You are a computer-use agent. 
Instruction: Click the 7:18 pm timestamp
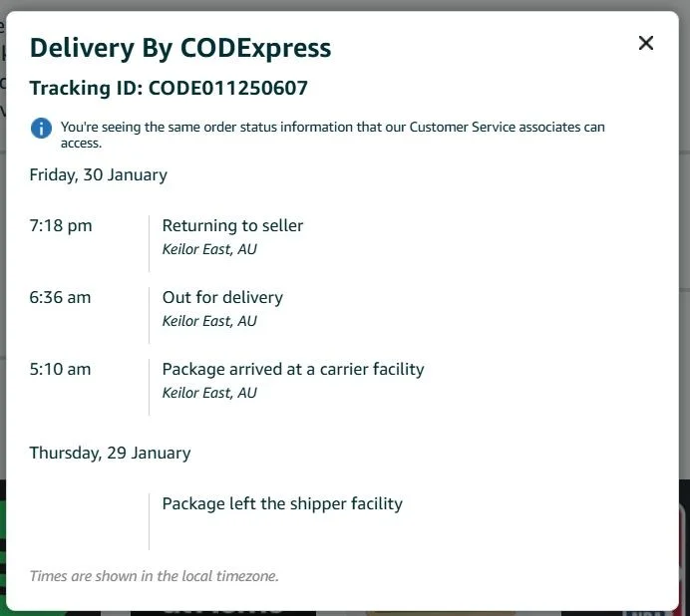pos(61,225)
